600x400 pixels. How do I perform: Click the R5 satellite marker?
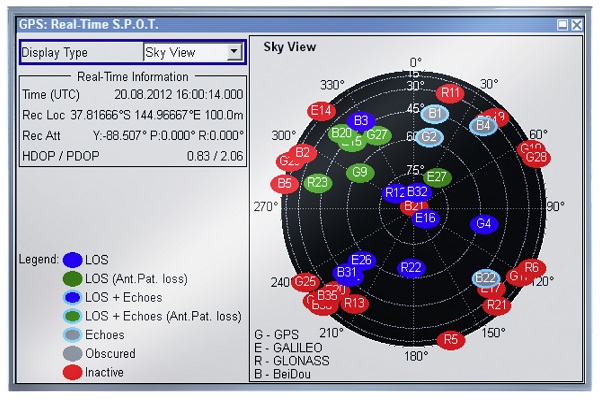[x=450, y=340]
